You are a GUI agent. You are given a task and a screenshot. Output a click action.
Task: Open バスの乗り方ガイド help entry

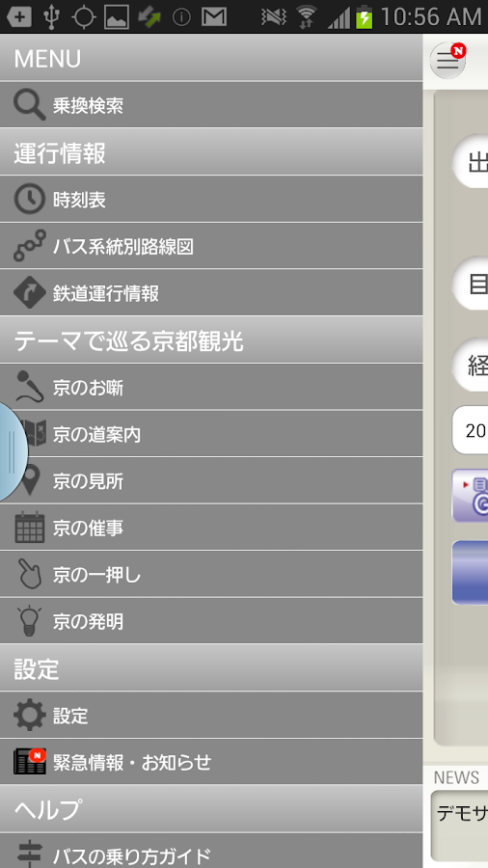(x=211, y=851)
